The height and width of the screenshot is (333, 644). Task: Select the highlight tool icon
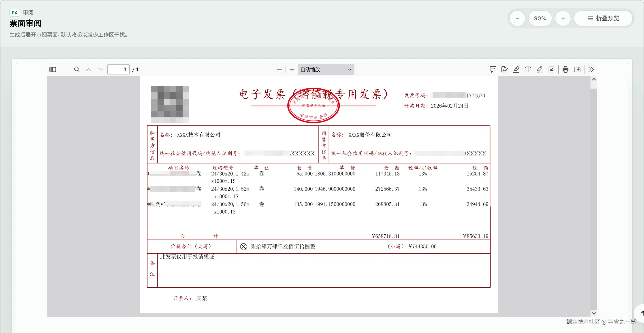(516, 70)
